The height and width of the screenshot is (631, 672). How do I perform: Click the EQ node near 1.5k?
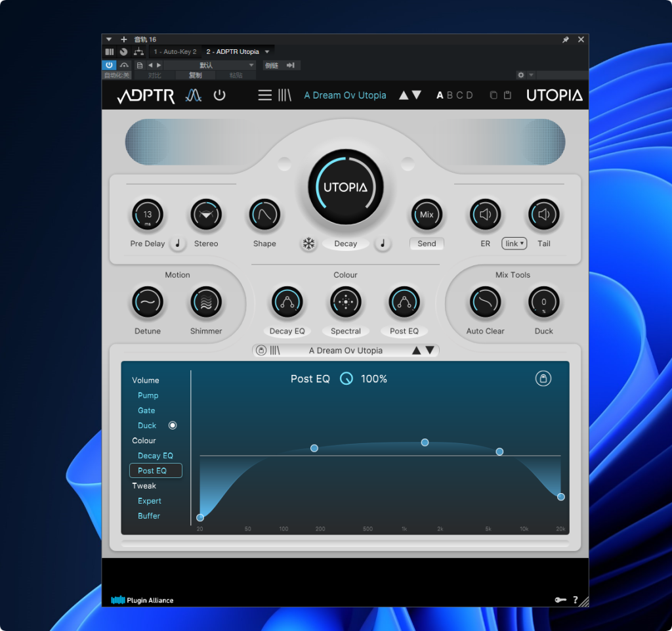(x=425, y=443)
